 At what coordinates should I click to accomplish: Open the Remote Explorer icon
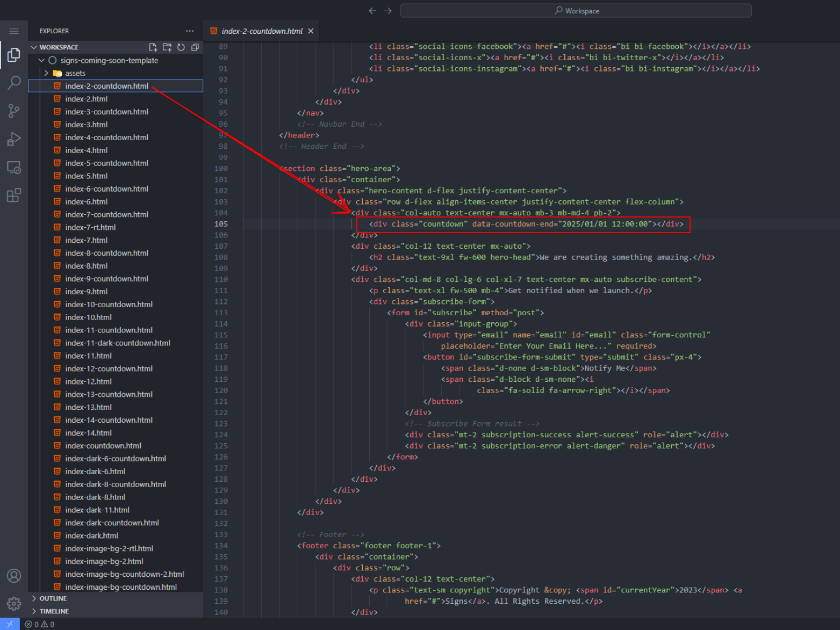pos(14,168)
